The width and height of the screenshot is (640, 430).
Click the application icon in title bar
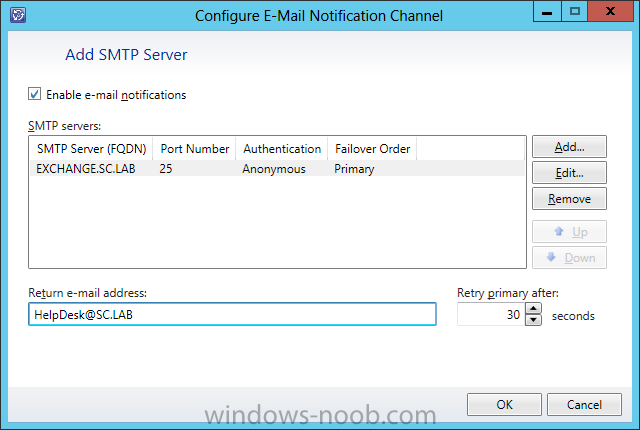pos(18,16)
